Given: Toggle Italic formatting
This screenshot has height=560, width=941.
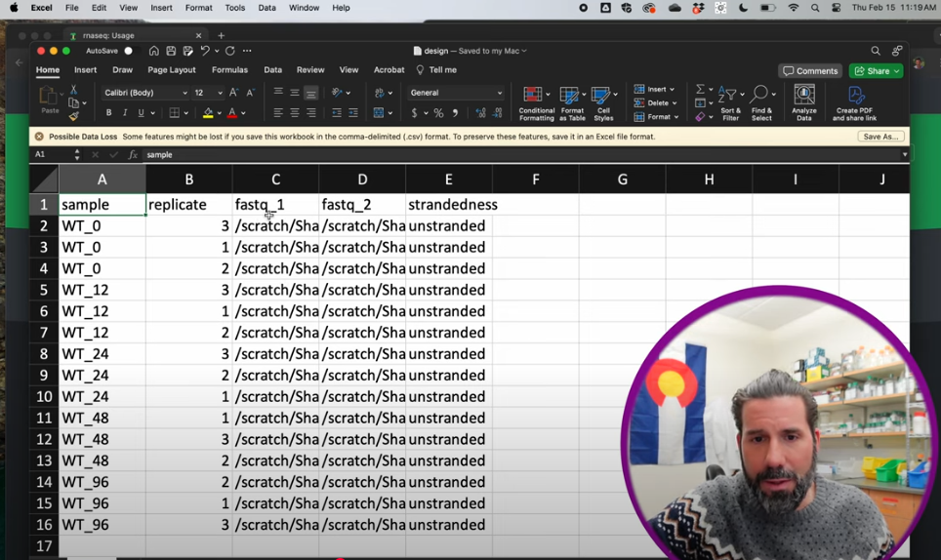Looking at the screenshot, I should [125, 113].
